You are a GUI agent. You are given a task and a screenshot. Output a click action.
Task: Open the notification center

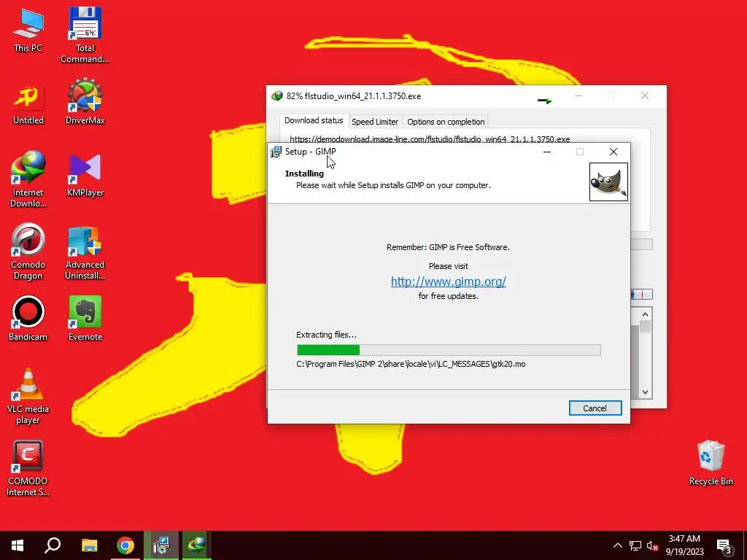[724, 546]
